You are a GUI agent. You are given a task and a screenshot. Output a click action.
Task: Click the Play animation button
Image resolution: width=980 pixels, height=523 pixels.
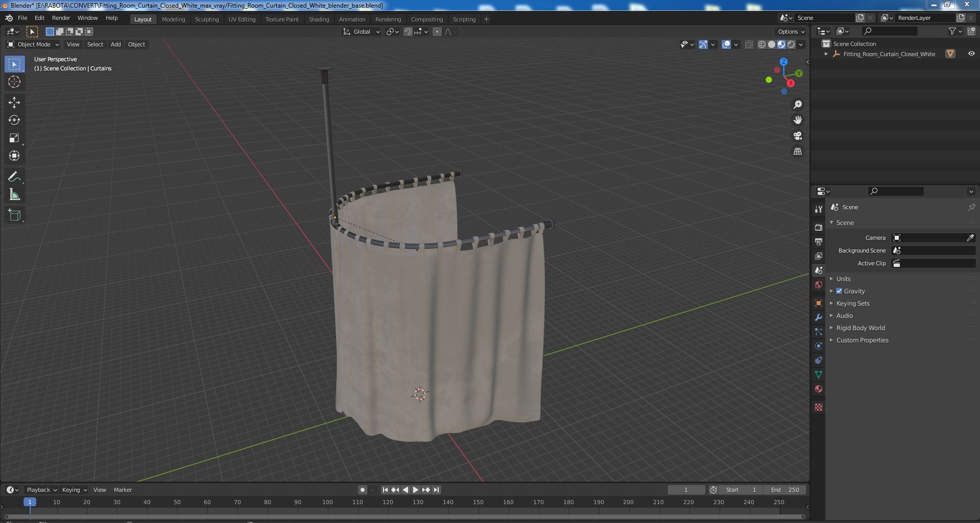coord(415,490)
